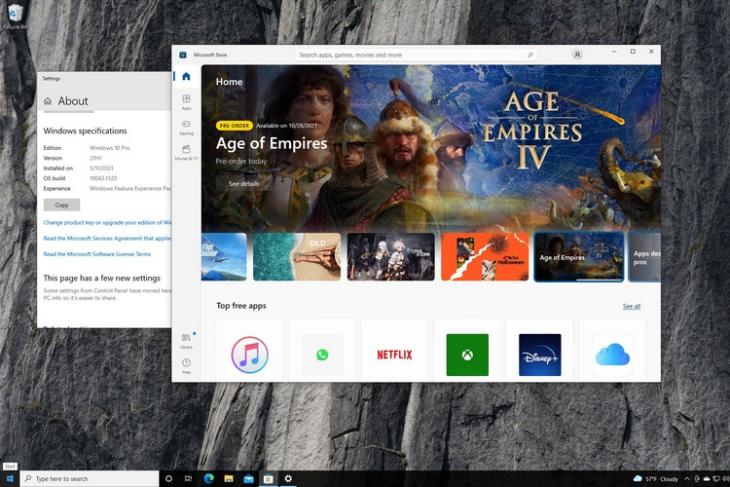Launch Microsoft Edge from the taskbar
The height and width of the screenshot is (487, 730).
click(209, 479)
